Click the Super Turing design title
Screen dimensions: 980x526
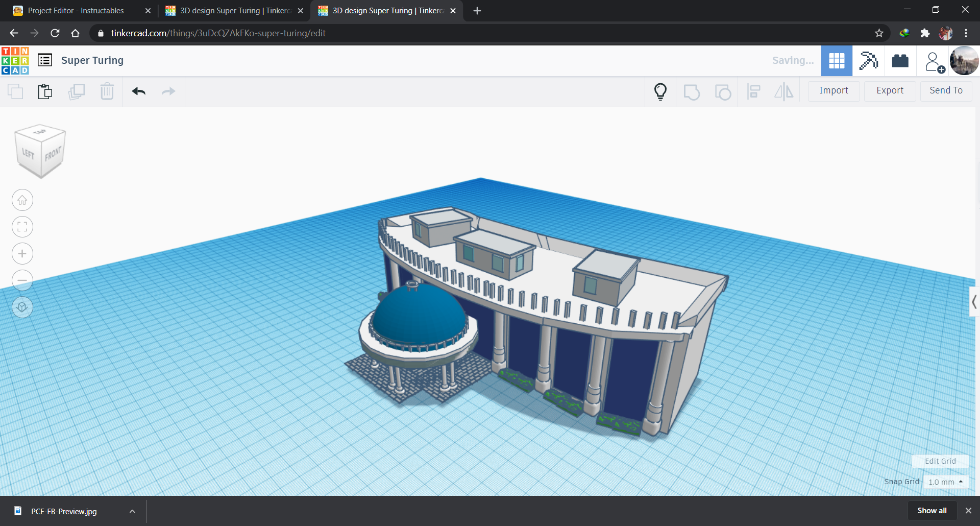(x=92, y=60)
